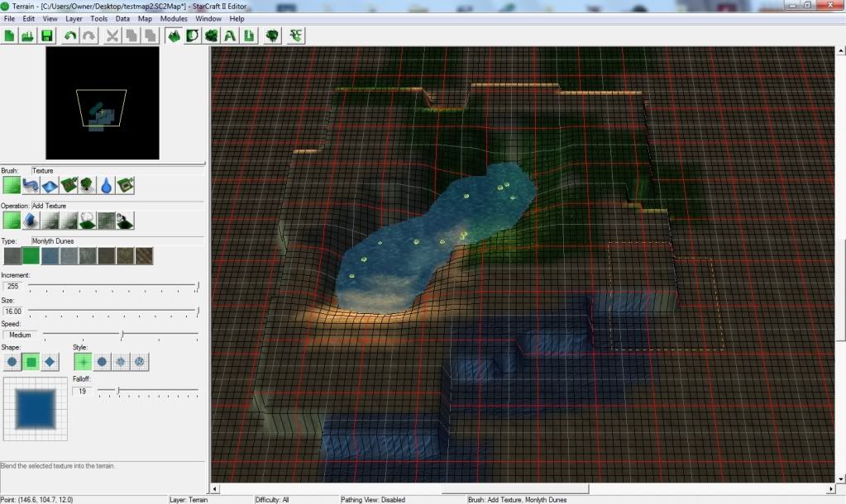Pick the green Monlyth Dunes texture swatch
This screenshot has width=846, height=504.
(31, 256)
